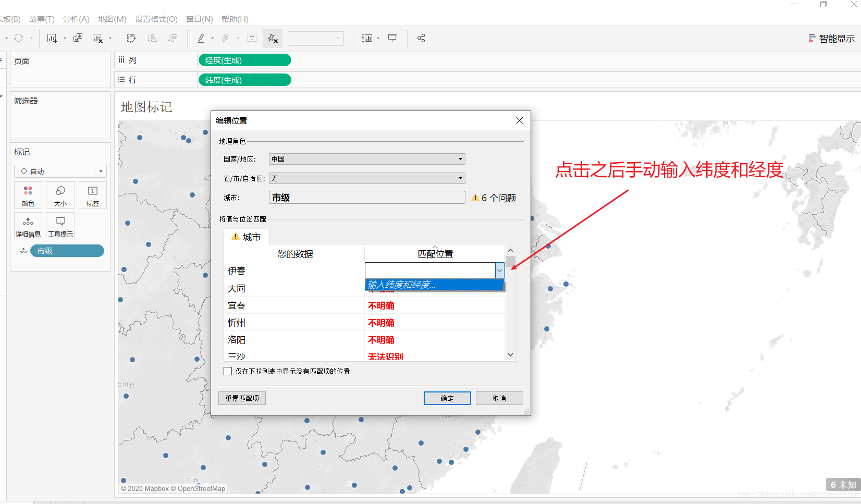Open the show/hide cards dropdown arrow
This screenshot has width=861, height=504.
pos(378,38)
